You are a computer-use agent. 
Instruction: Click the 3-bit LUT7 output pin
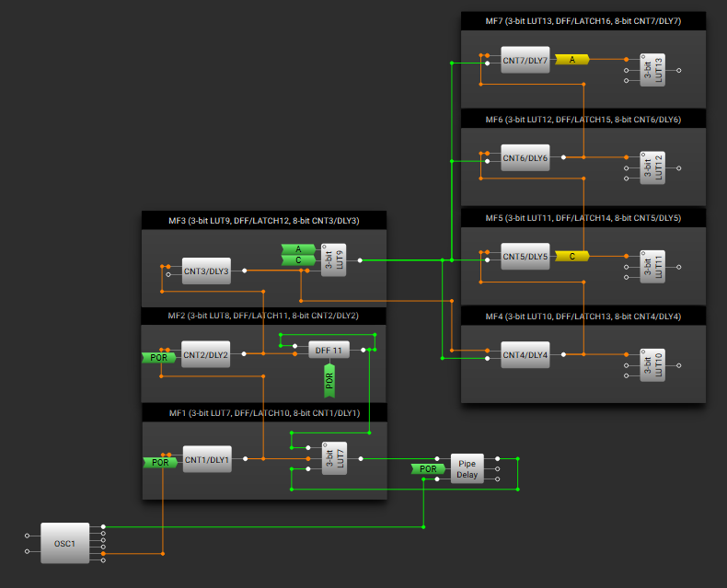[x=361, y=458]
